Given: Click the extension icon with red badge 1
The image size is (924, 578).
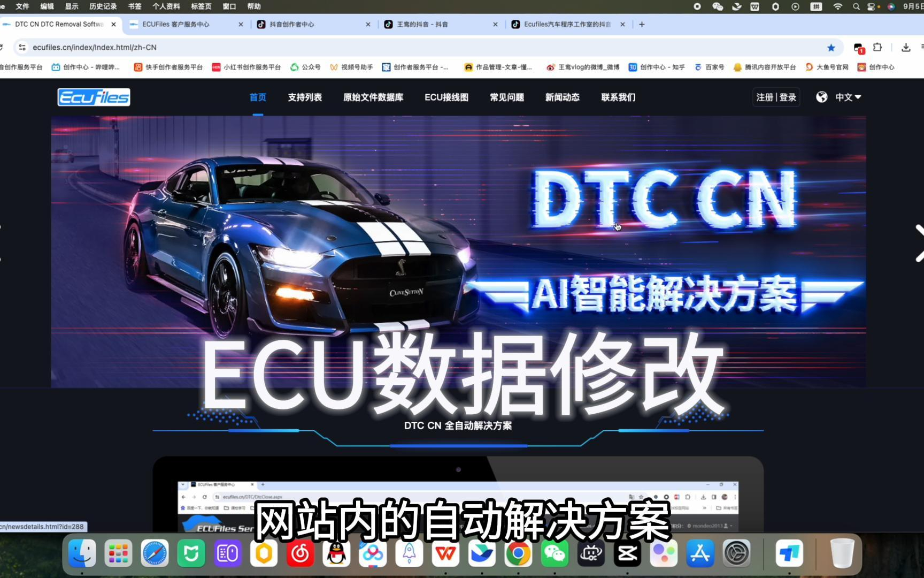Looking at the screenshot, I should (859, 48).
